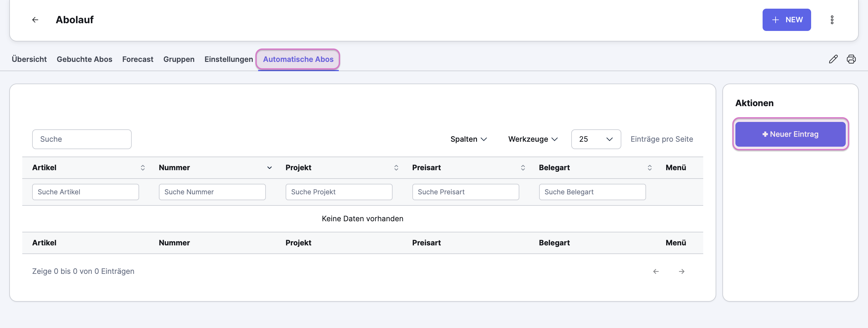Sort table by Nummer column arrow
Image resolution: width=868 pixels, height=328 pixels.
click(269, 168)
